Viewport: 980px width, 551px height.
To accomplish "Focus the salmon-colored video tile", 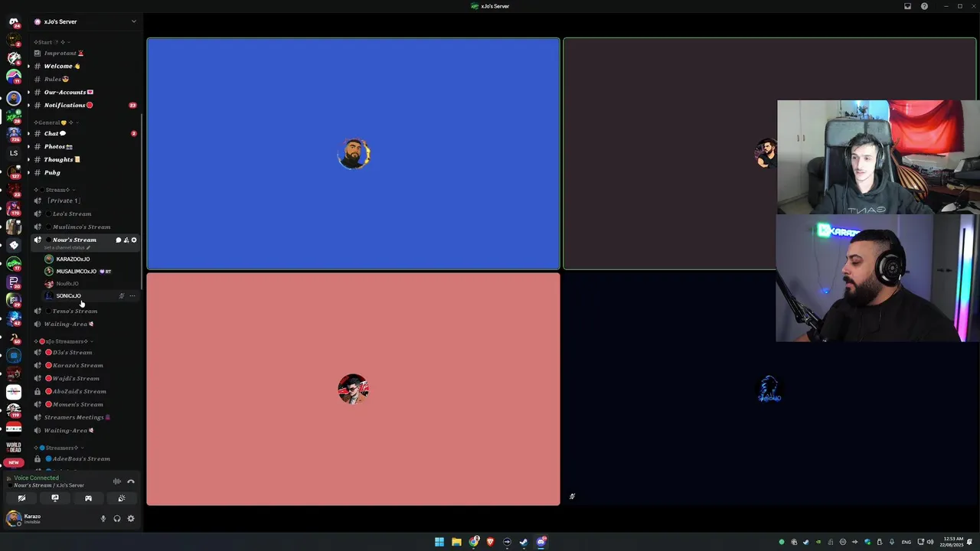I will (353, 389).
